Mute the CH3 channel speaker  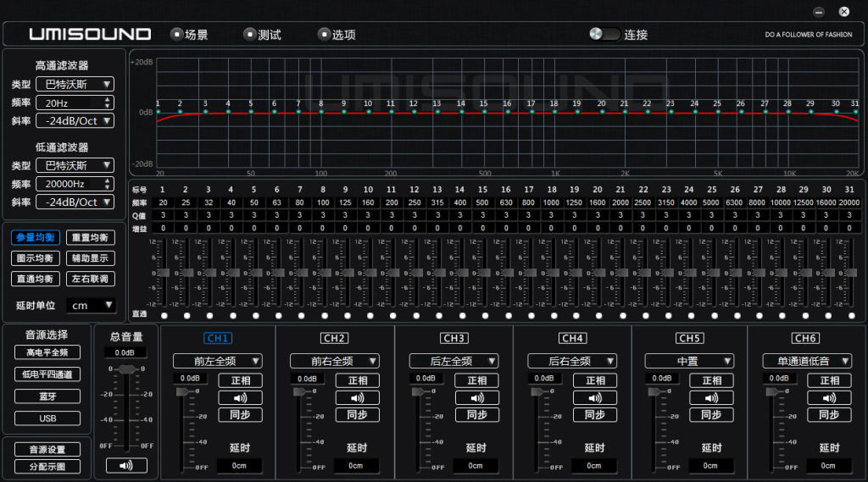pos(476,398)
